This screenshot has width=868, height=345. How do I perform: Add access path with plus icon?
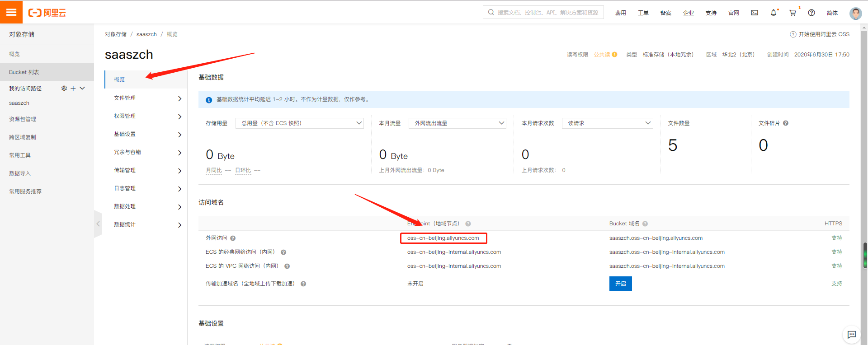73,88
